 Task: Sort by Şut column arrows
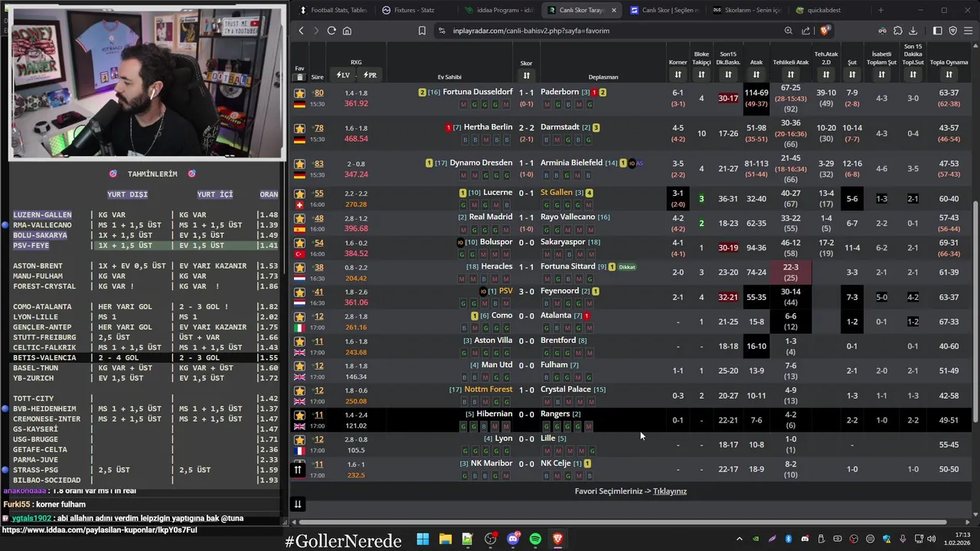852,74
